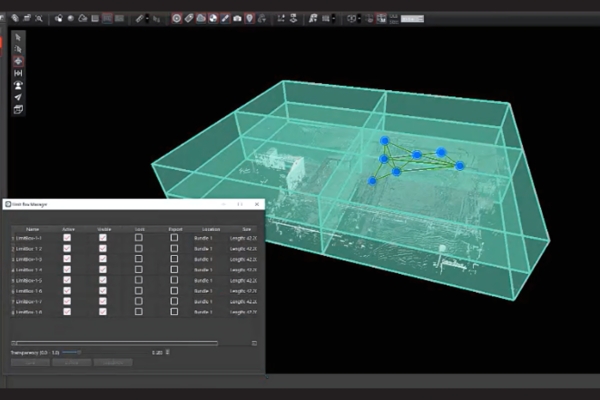Viewport: 600px width, 400px height.
Task: Select the arrow pick tool in left toolbar
Action: (18, 38)
